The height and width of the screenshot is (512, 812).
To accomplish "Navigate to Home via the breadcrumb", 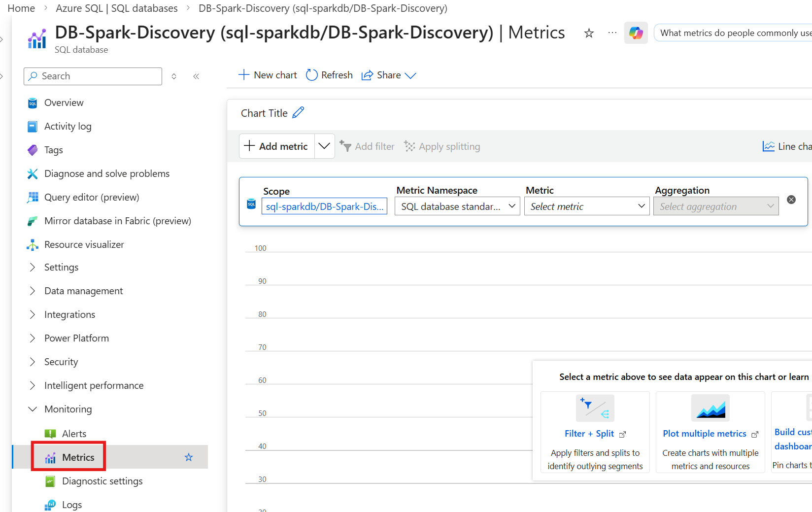I will click(x=21, y=8).
